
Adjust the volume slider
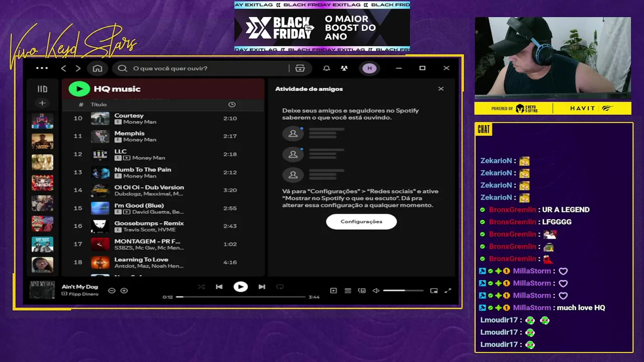point(404,291)
